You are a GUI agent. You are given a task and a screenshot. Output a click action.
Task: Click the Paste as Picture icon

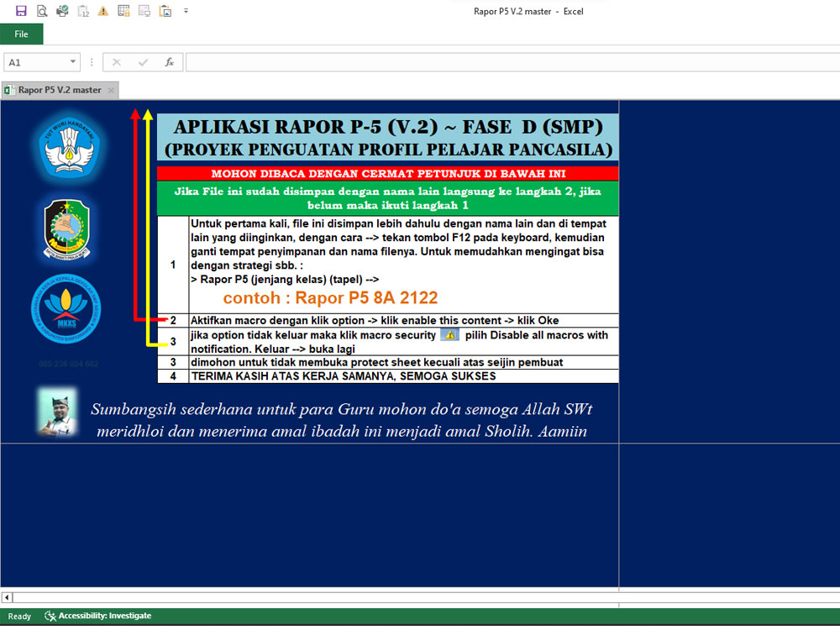[x=165, y=11]
